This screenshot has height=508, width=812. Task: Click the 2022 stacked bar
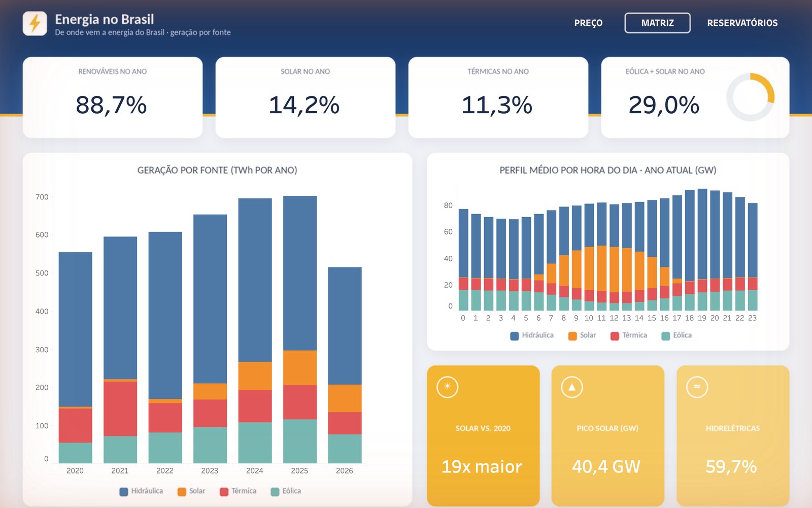pyautogui.click(x=165, y=347)
